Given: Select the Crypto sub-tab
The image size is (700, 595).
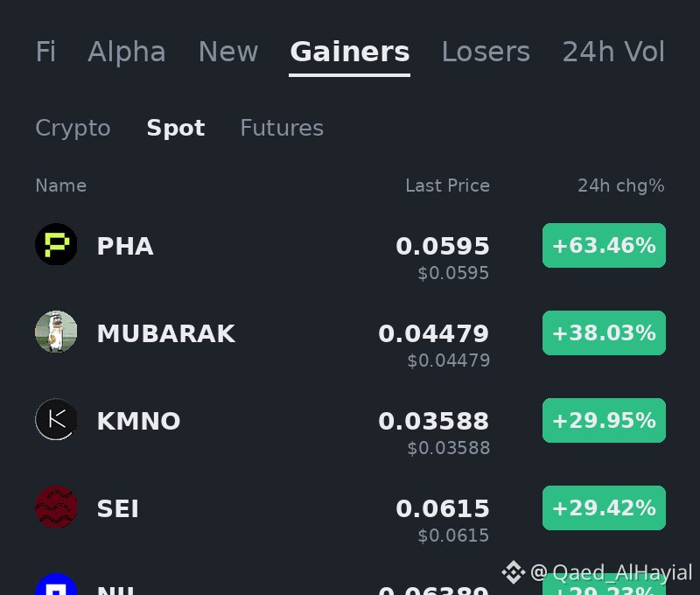Looking at the screenshot, I should (73, 129).
